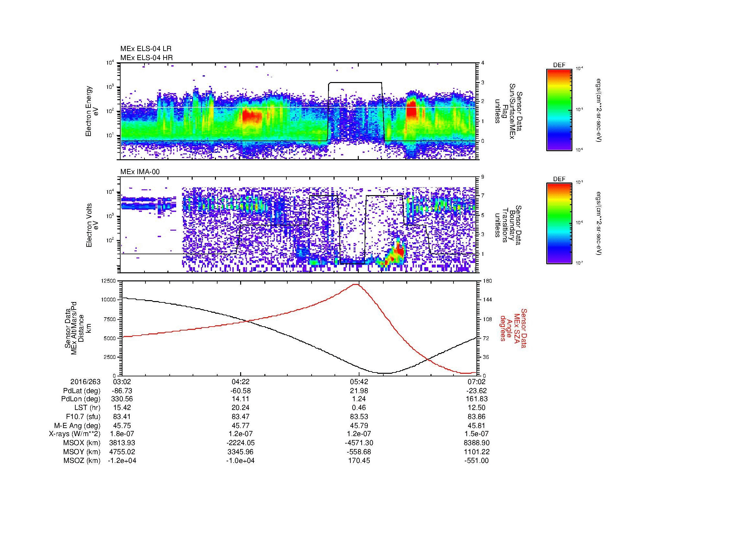Click the MSOY value '-558.68'

click(x=359, y=452)
